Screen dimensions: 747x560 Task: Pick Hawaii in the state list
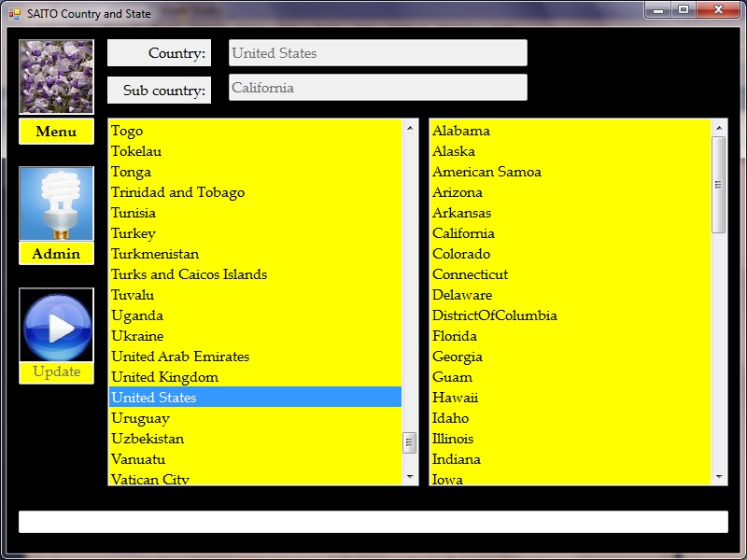coord(455,398)
